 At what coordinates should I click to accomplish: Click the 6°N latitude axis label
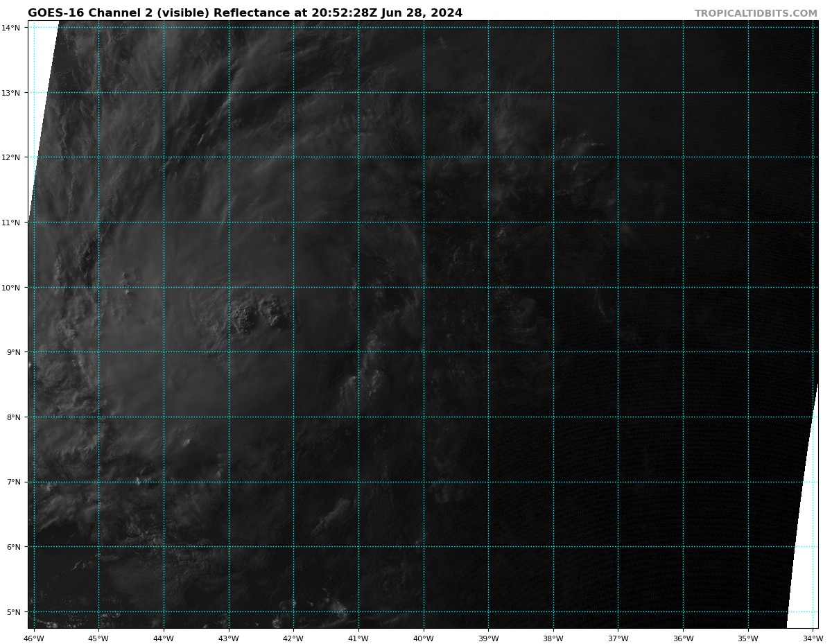(x=15, y=547)
